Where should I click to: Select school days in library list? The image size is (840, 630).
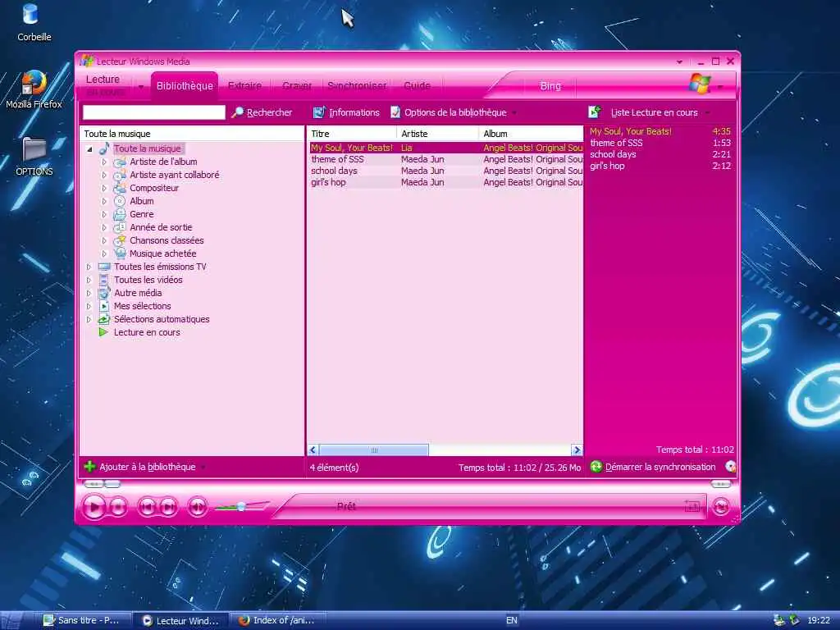[x=445, y=171]
